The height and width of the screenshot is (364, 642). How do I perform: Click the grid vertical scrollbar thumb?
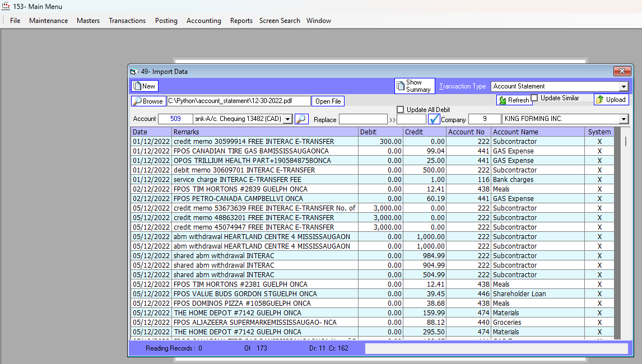coord(625,142)
